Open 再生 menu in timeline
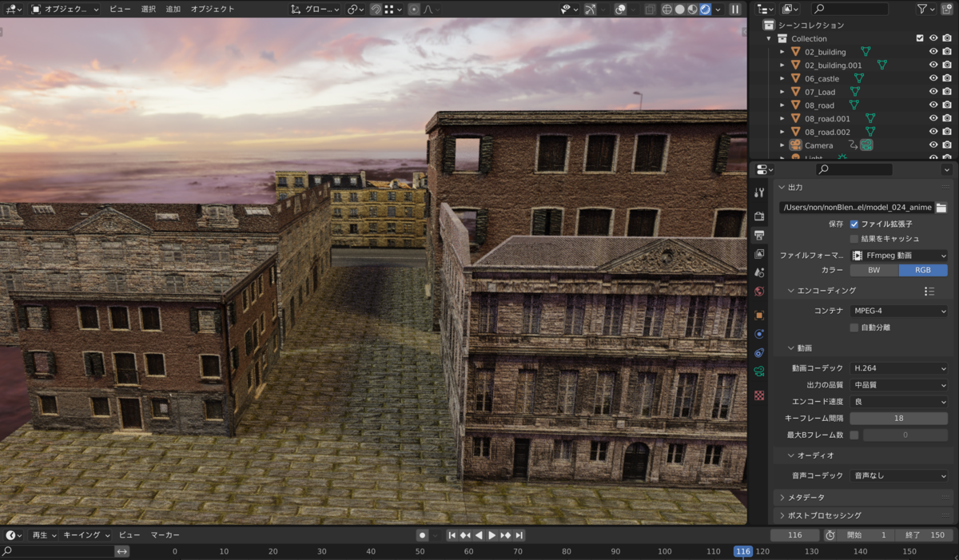 click(x=43, y=535)
